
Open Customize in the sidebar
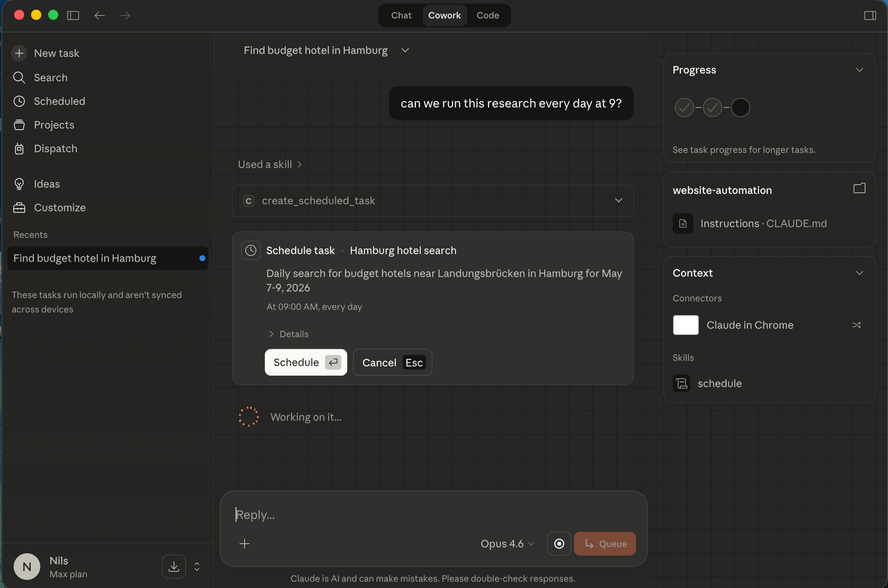59,208
